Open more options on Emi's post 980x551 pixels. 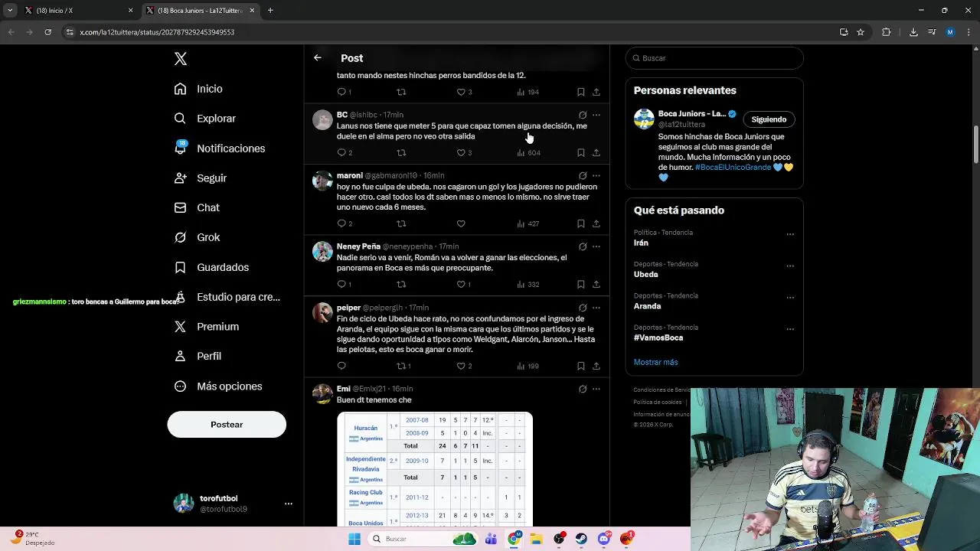click(596, 390)
